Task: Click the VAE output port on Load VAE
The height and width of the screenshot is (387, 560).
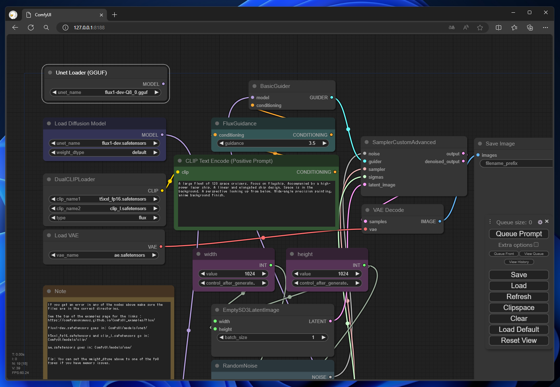Action: [x=161, y=247]
